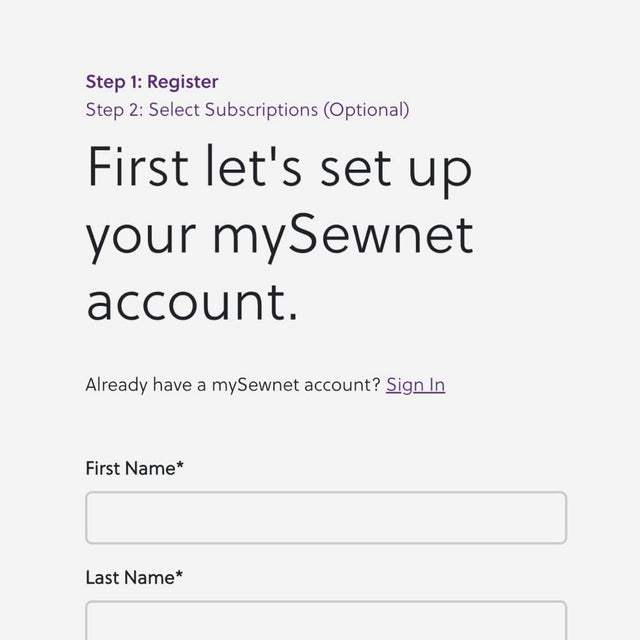Click the word "Register" in Step 1
Viewport: 640px width, 640px height.
183,82
